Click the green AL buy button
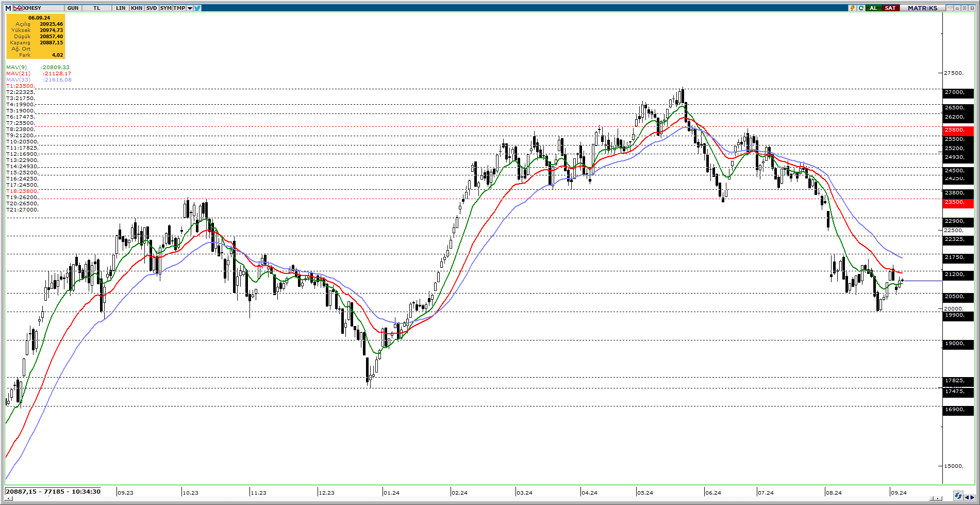Screen dimensions: 980x505 pos(873,8)
